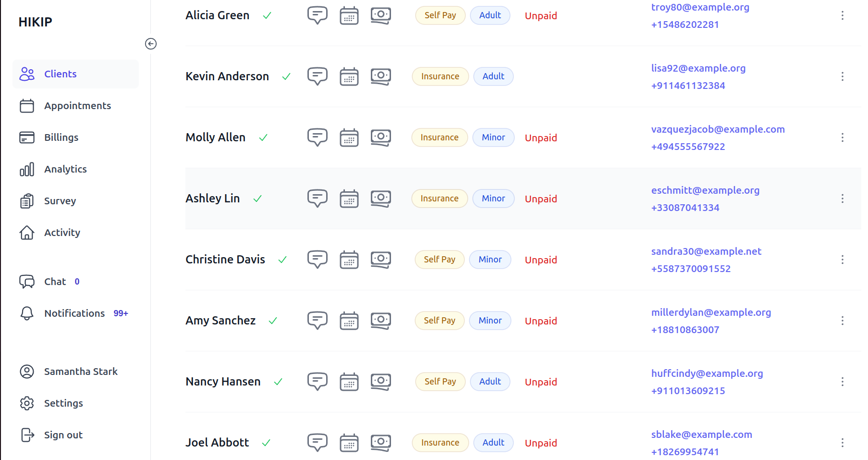Open calendar icon in Joel Abbott row

pos(349,443)
